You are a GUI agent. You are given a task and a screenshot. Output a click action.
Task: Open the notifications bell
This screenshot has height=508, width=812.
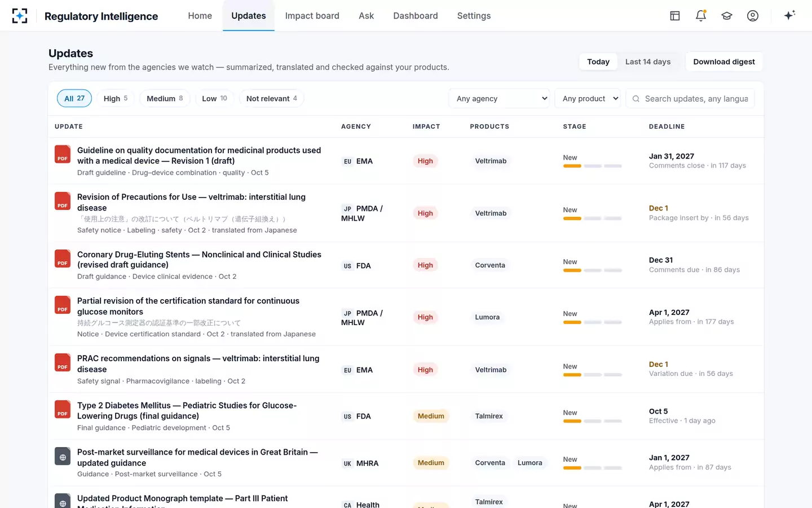point(701,16)
